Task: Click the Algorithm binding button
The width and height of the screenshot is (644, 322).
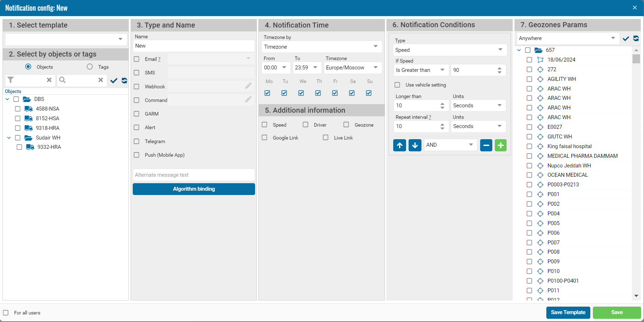Action: pos(194,189)
